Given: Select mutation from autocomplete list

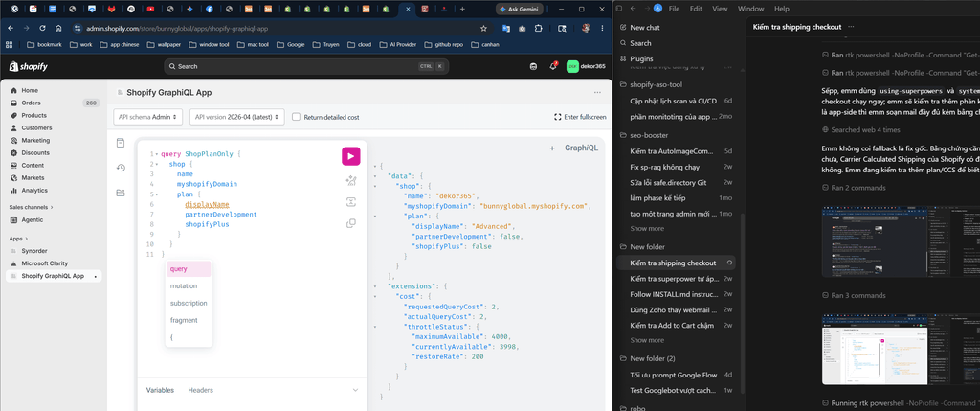Looking at the screenshot, I should tap(189, 285).
